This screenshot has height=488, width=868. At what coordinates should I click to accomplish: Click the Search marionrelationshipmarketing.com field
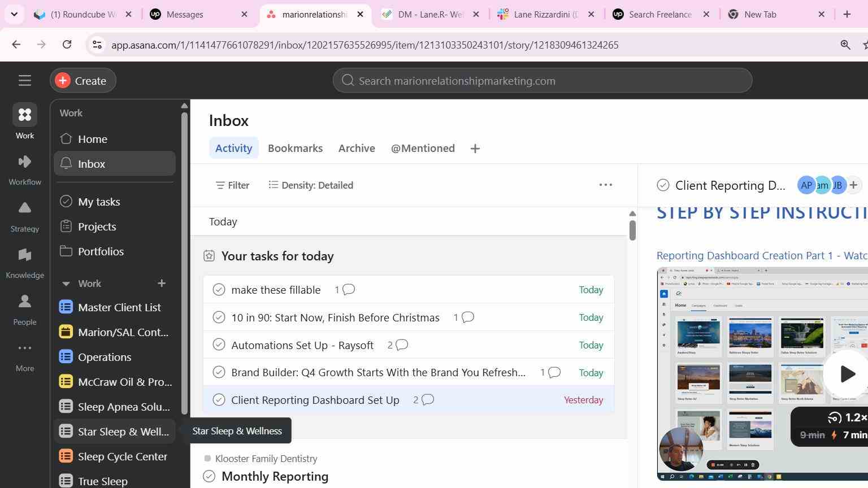pos(542,81)
